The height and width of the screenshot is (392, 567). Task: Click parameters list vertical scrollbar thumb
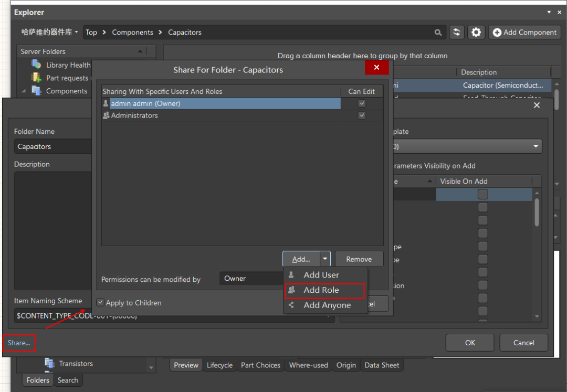(x=537, y=213)
